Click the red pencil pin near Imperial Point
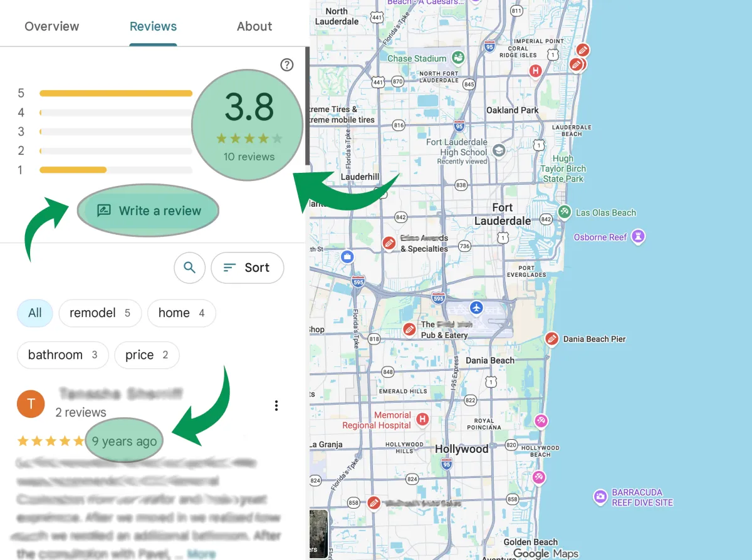 (x=583, y=50)
